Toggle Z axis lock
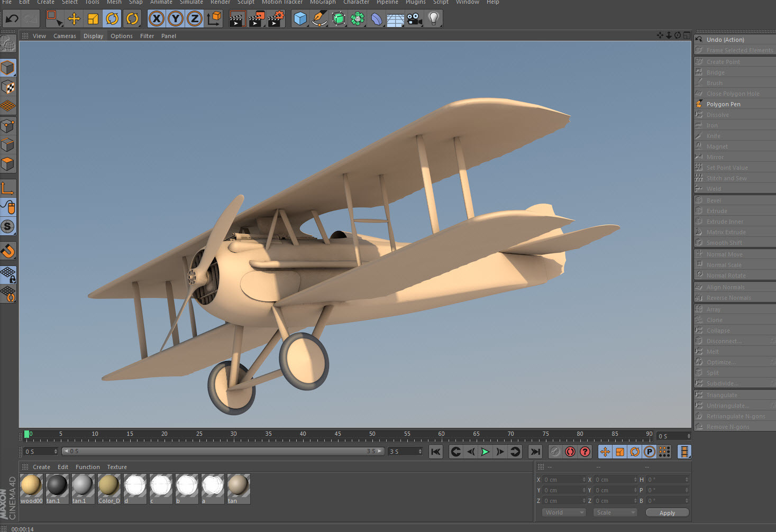776x532 pixels. [195, 19]
